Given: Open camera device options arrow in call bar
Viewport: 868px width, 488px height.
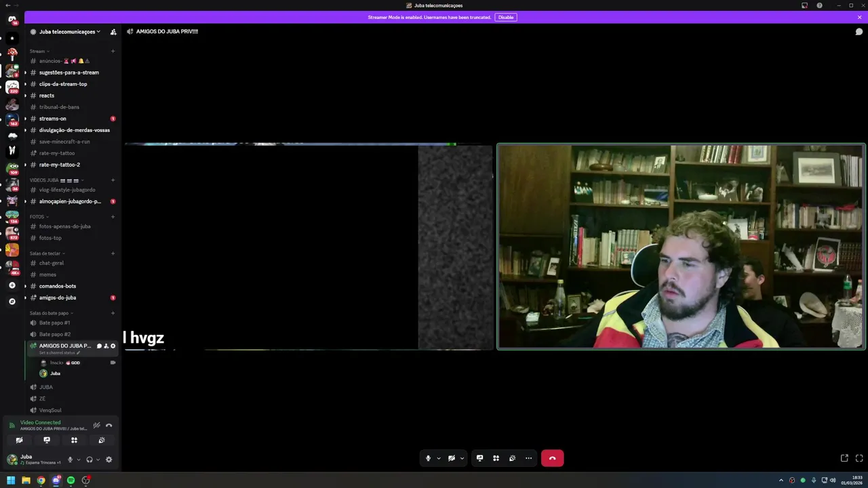Looking at the screenshot, I should (x=462, y=458).
